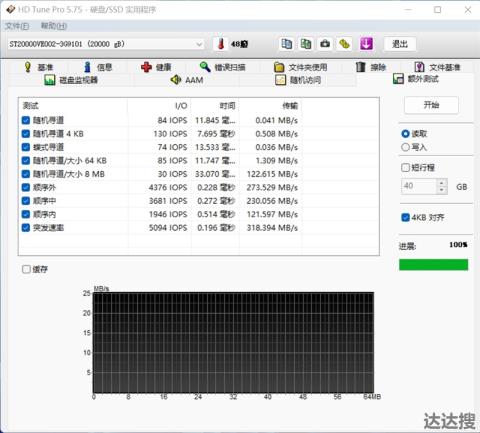This screenshot has width=480, height=433.
Task: Click the 40 GB short stroke input field
Action: (419, 186)
